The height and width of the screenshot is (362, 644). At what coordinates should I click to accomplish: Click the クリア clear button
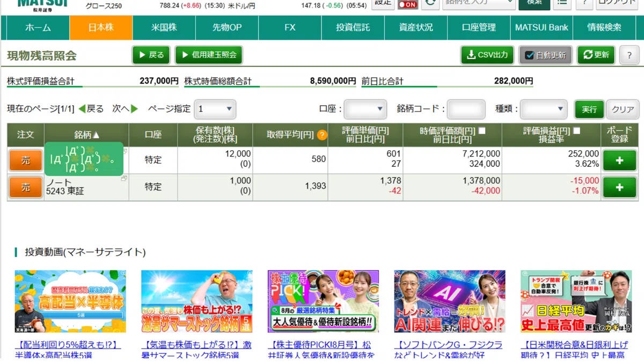[x=623, y=109]
